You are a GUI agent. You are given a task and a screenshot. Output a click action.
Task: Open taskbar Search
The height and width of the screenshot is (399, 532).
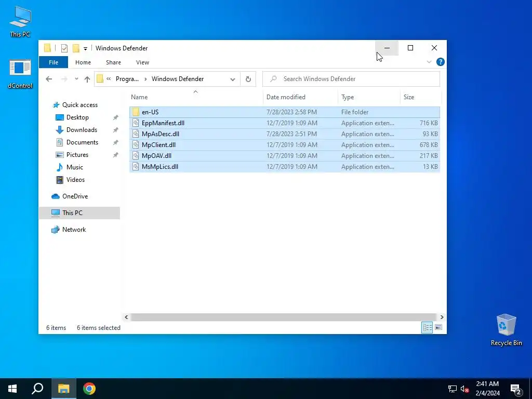click(37, 389)
